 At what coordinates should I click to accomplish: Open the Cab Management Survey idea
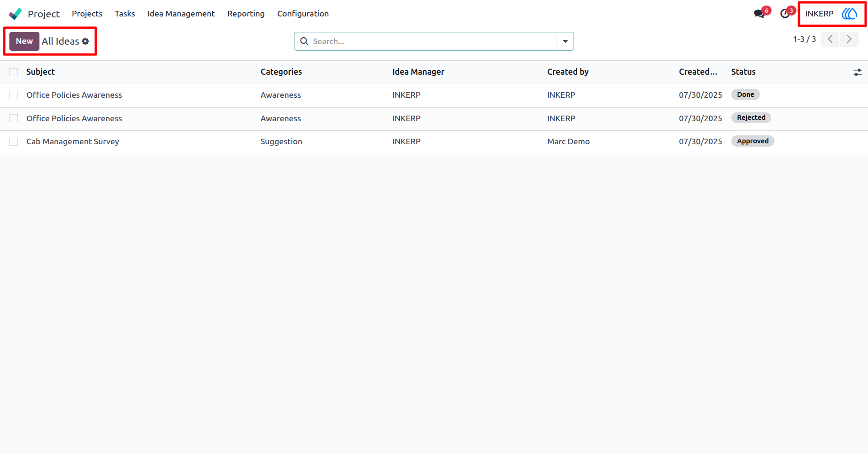[x=73, y=141]
